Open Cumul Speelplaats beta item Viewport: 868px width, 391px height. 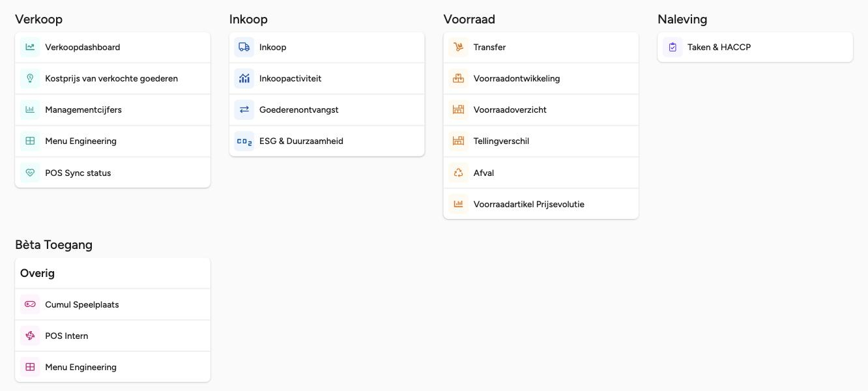point(113,304)
